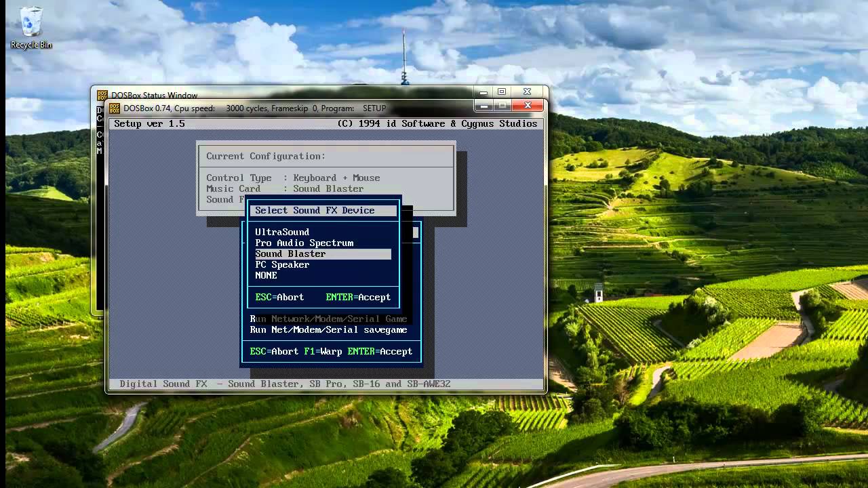Image resolution: width=868 pixels, height=488 pixels.
Task: Choose NONE as sound FX device
Action: [266, 275]
